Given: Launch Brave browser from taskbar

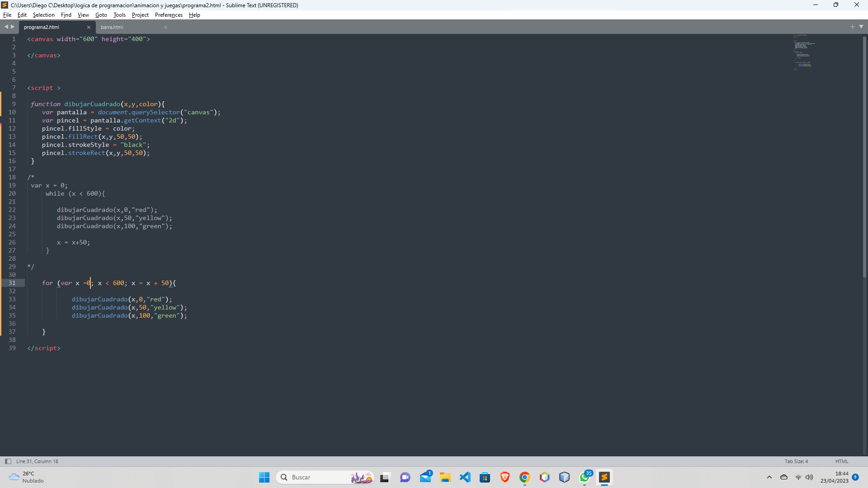Looking at the screenshot, I should click(505, 477).
